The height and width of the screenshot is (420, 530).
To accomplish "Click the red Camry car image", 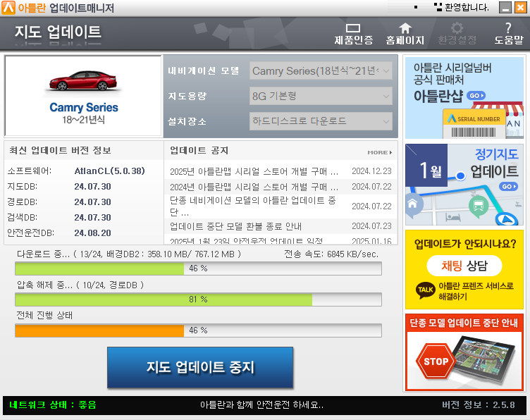I will [x=83, y=81].
